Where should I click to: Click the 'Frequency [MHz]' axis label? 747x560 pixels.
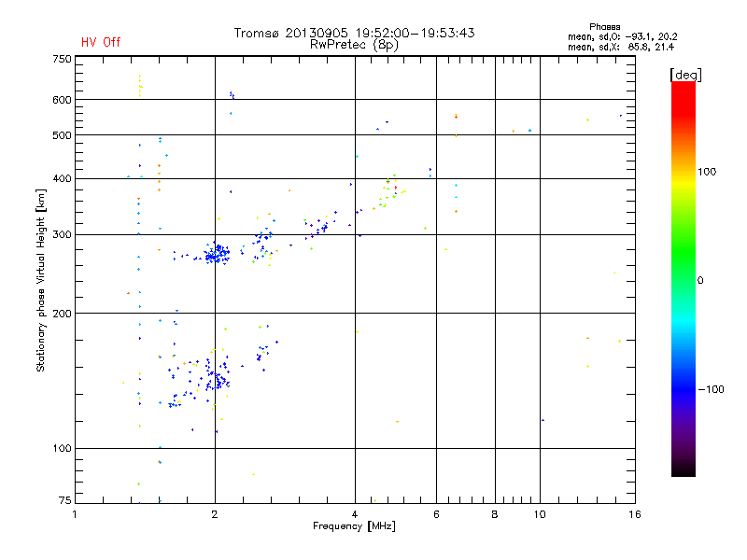[354, 526]
